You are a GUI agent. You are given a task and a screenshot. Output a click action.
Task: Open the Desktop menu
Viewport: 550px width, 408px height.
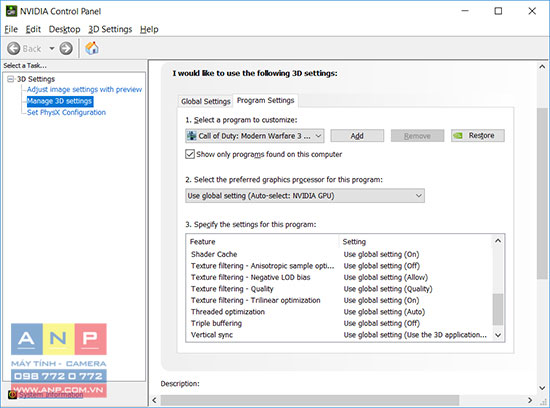point(64,29)
